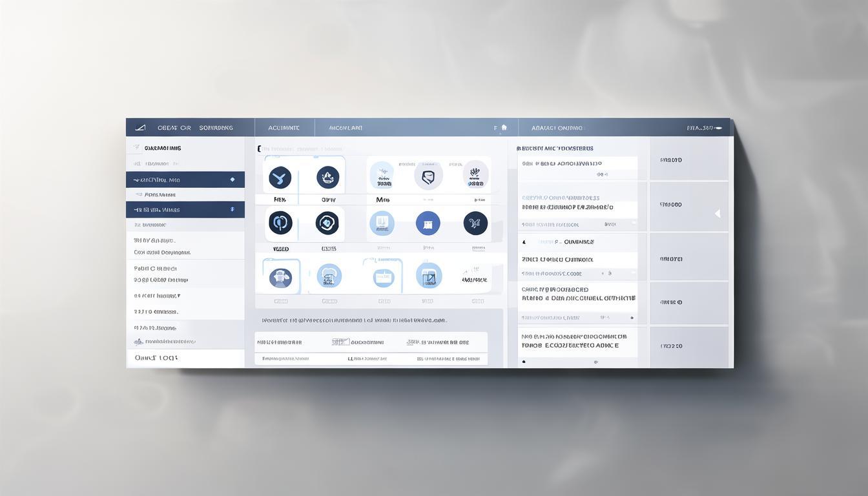Click the navy butterfly icon

point(475,223)
